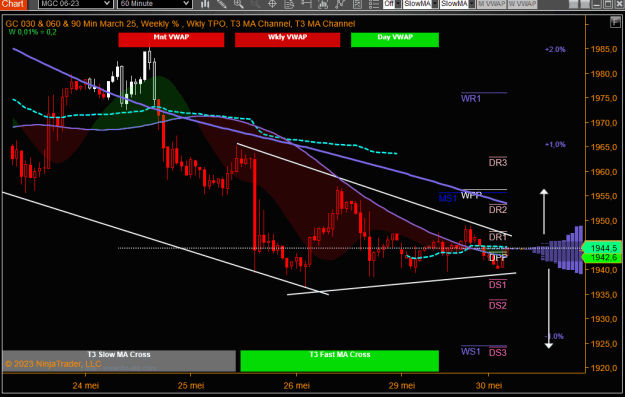
Task: Click the DR2 pivot label
Action: point(498,209)
